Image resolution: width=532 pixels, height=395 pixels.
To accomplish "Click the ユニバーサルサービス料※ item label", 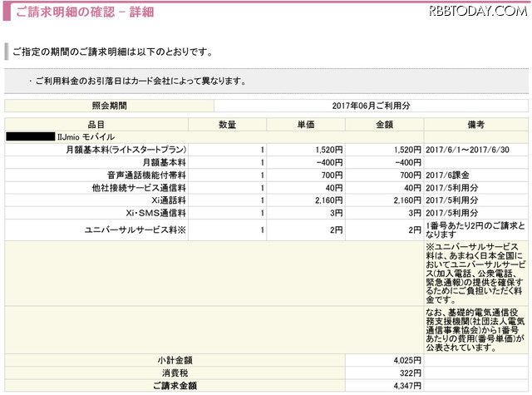I will pyautogui.click(x=145, y=230).
